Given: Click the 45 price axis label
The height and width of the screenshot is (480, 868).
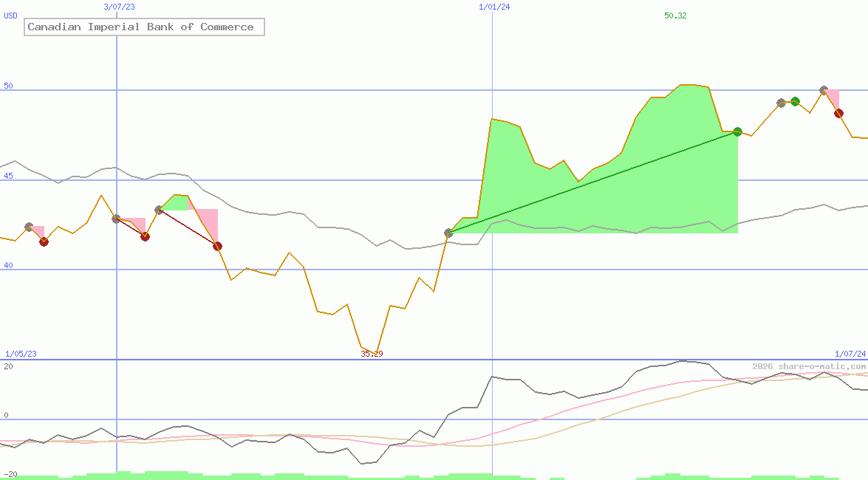Looking at the screenshot, I should click(x=8, y=176).
